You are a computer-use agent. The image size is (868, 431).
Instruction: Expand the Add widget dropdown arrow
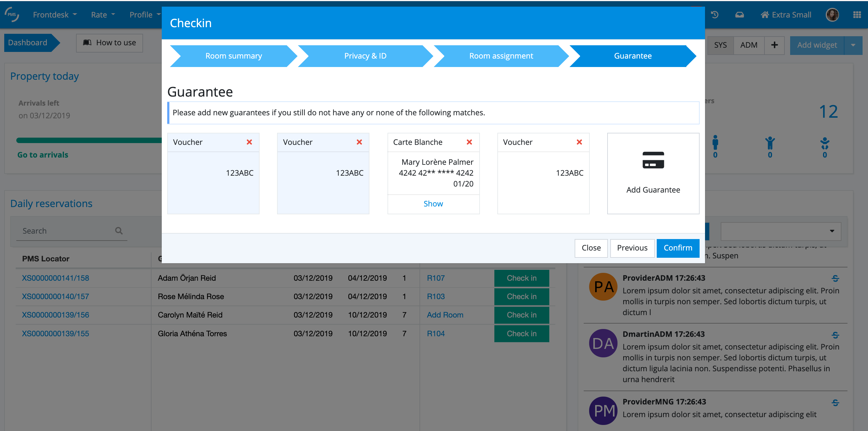(x=853, y=45)
